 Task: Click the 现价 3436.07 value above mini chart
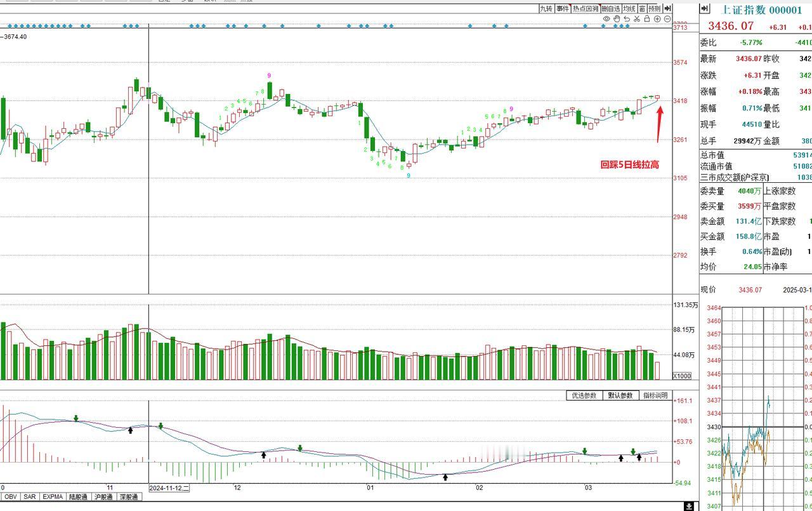click(x=750, y=290)
